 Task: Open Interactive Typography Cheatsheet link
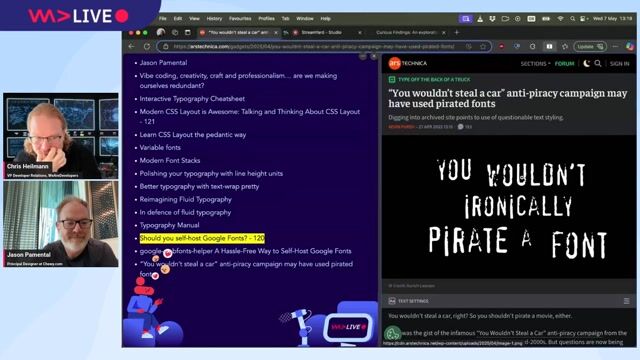click(192, 99)
